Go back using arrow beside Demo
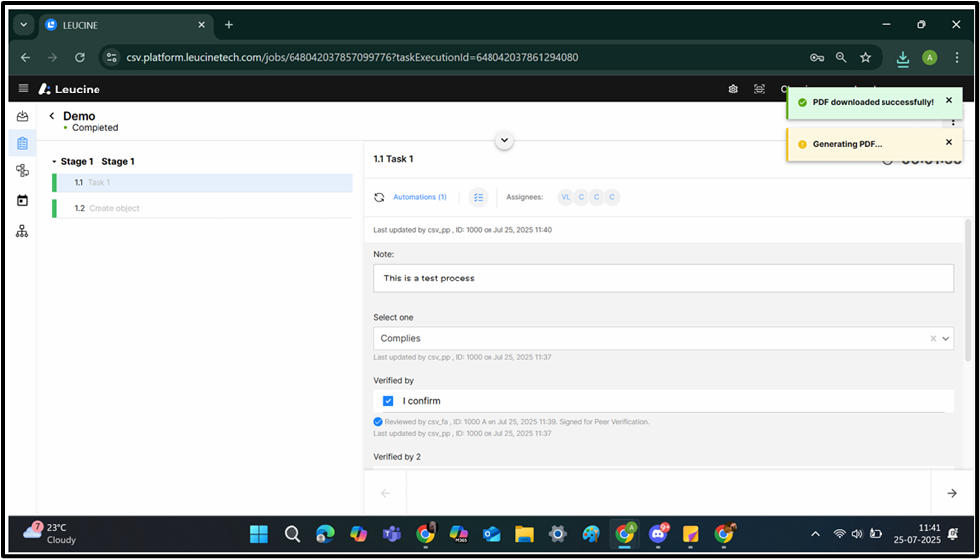 (52, 116)
